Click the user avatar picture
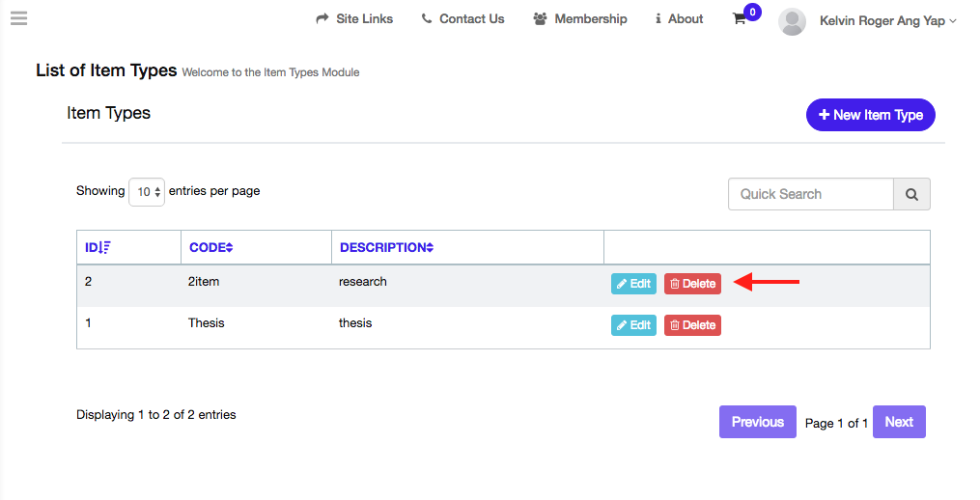This screenshot has height=500, width=980. coord(792,21)
